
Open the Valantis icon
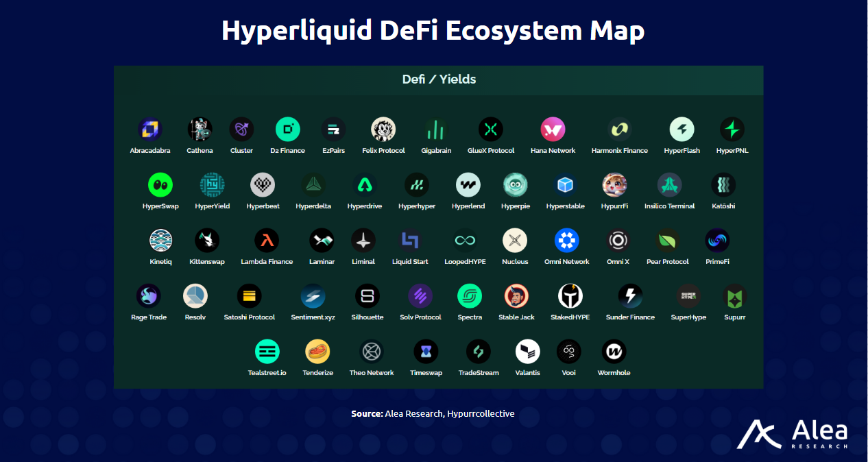coord(528,352)
